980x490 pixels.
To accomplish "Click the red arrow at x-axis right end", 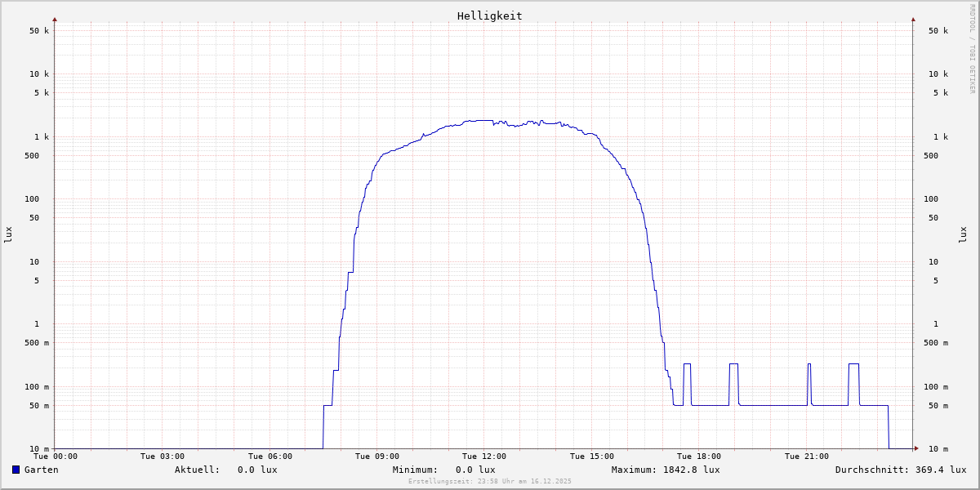I will coord(915,448).
